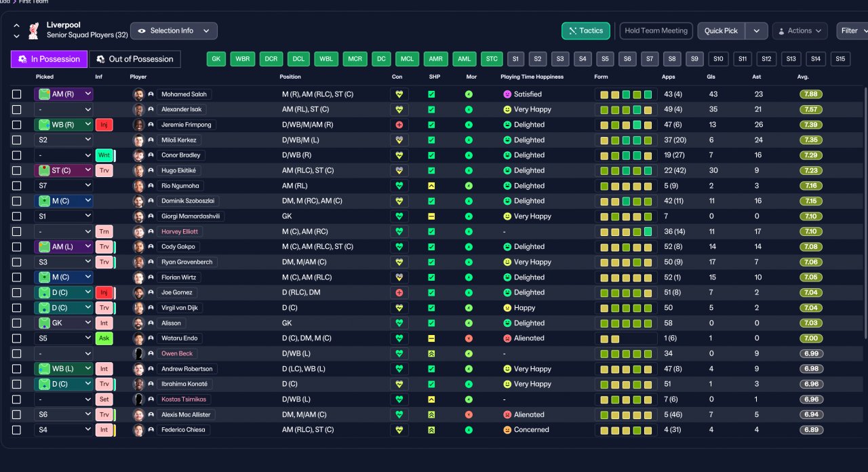The width and height of the screenshot is (868, 472).
Task: Click Jeremie Frimpong's red injury condition icon
Action: pyautogui.click(x=399, y=125)
